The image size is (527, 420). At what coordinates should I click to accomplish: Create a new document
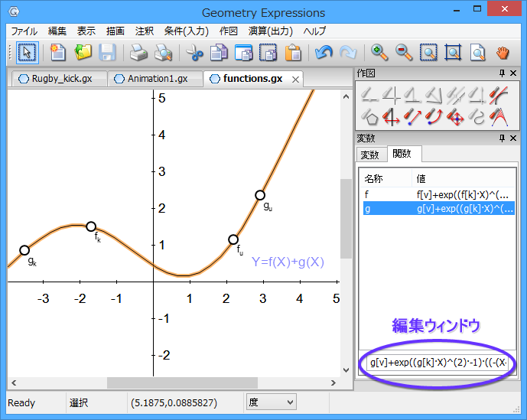coord(57,53)
